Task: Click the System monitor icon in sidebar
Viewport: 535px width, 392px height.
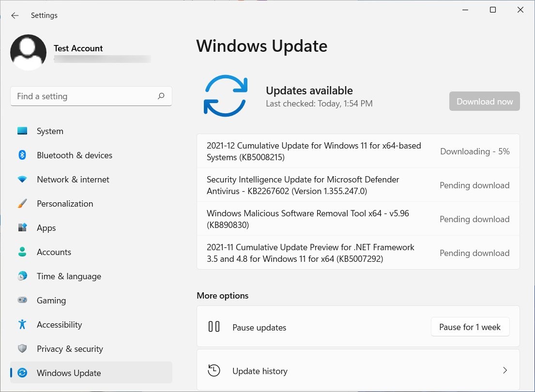Action: click(22, 131)
